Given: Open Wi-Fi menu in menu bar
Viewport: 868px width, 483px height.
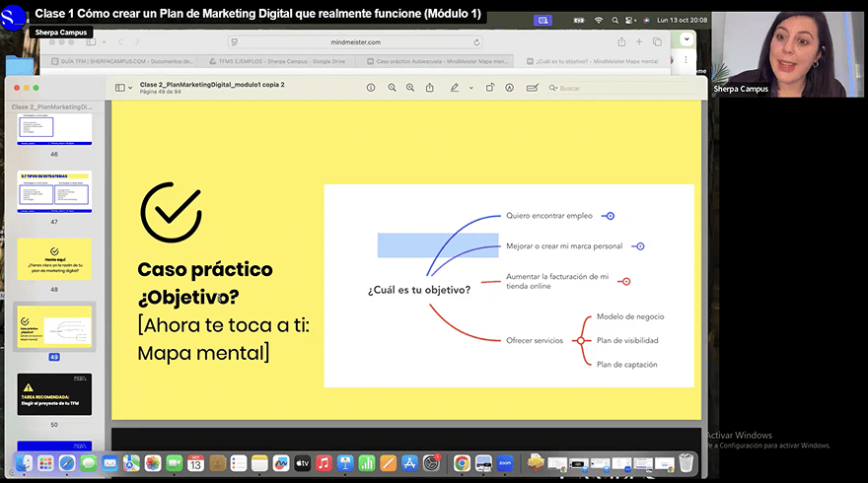Looking at the screenshot, I should click(599, 20).
